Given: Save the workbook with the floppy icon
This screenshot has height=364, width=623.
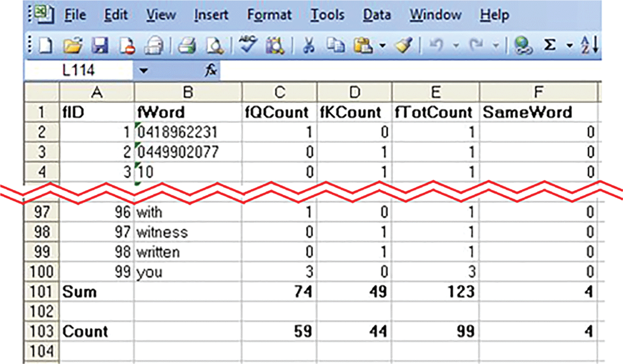Looking at the screenshot, I should pos(99,46).
